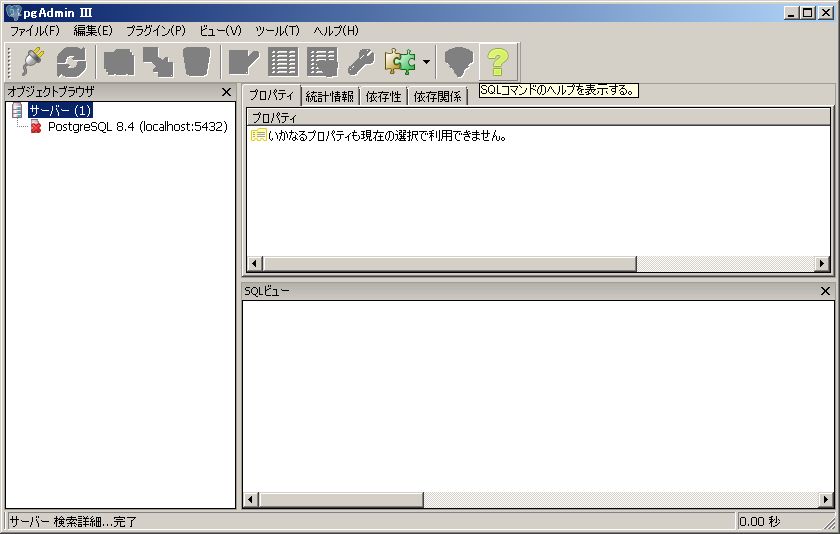Minimize the pgAdmin III window

[x=791, y=12]
